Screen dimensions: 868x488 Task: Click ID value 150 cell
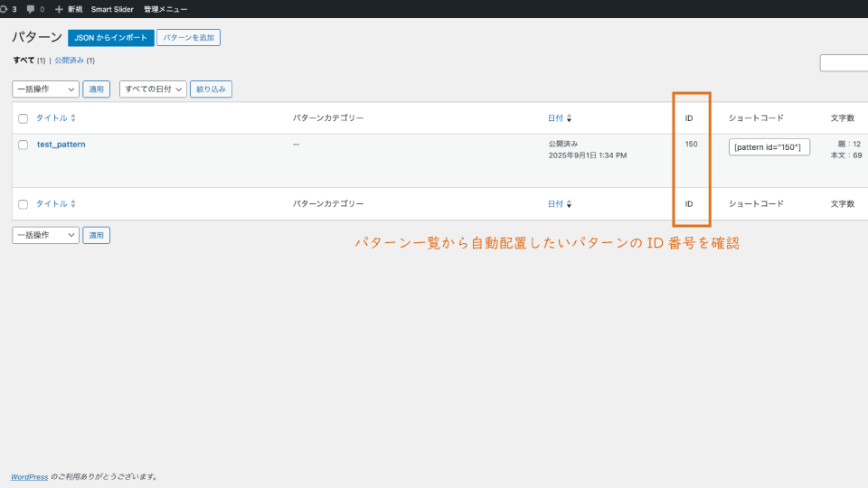[x=691, y=144]
